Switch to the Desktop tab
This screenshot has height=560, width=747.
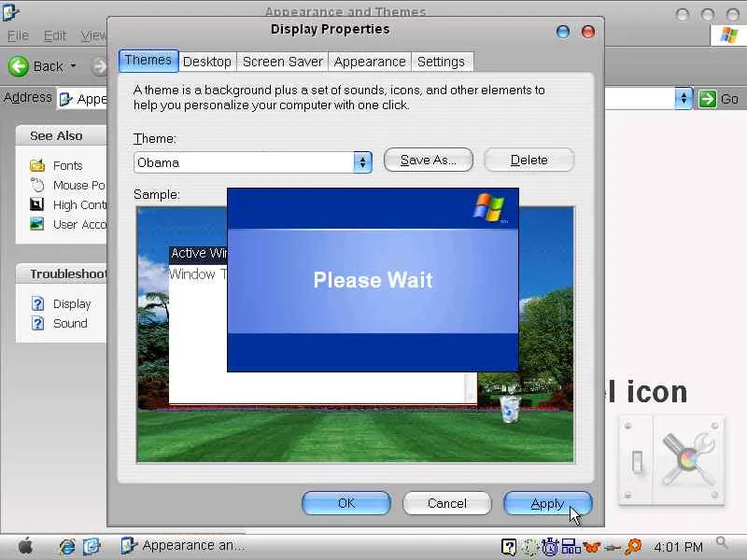[x=206, y=62]
